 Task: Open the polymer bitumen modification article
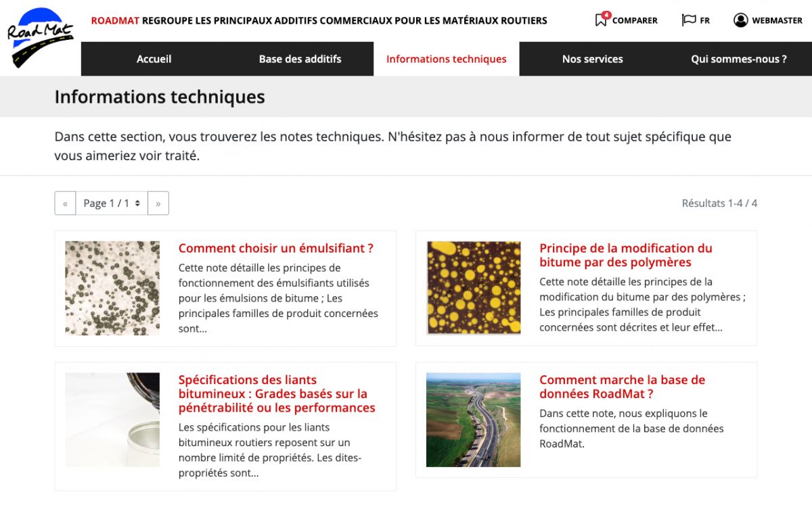(625, 255)
